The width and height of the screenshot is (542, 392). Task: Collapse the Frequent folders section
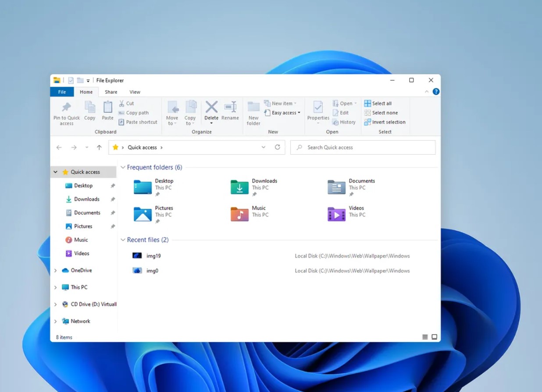pyautogui.click(x=123, y=167)
